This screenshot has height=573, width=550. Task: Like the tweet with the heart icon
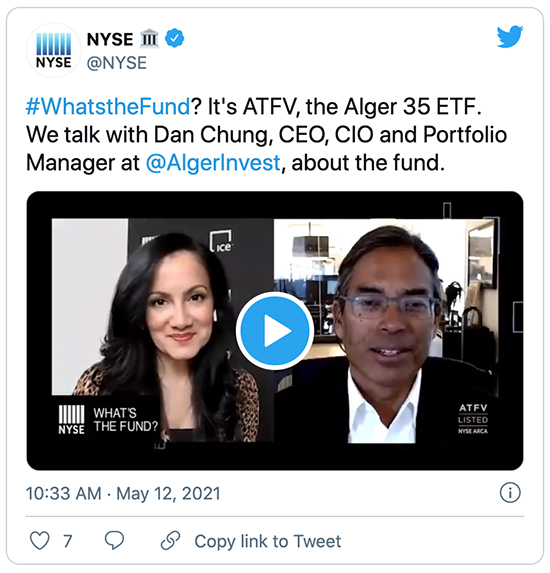(39, 541)
